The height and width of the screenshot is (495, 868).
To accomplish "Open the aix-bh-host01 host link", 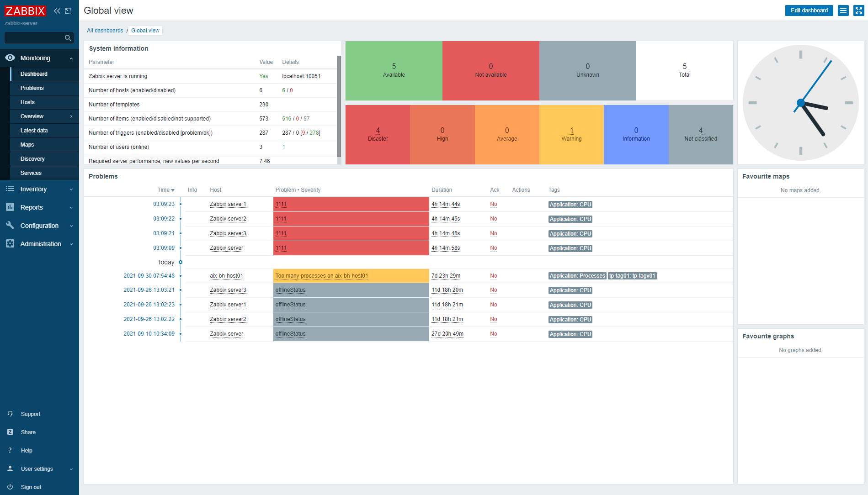I will 226,276.
